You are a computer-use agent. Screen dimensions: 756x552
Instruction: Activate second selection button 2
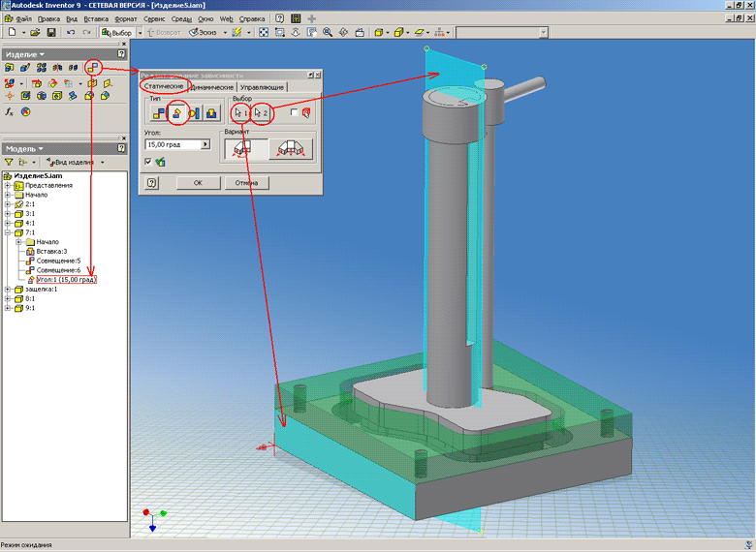click(261, 113)
